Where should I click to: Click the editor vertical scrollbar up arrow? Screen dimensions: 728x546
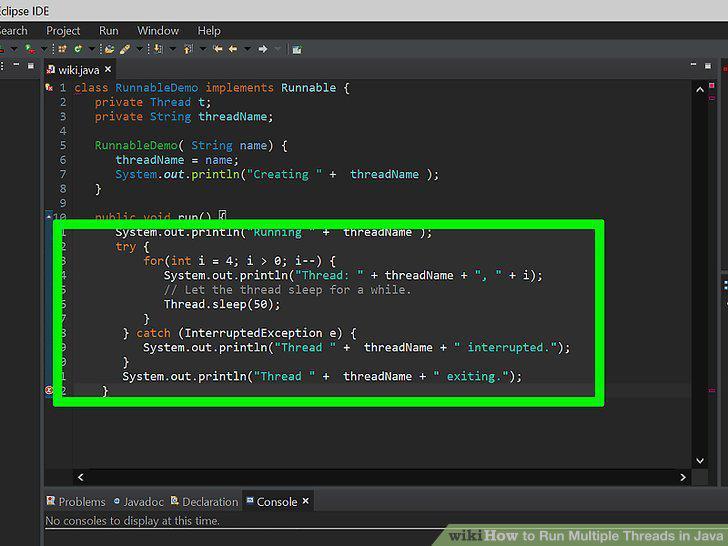[700, 90]
